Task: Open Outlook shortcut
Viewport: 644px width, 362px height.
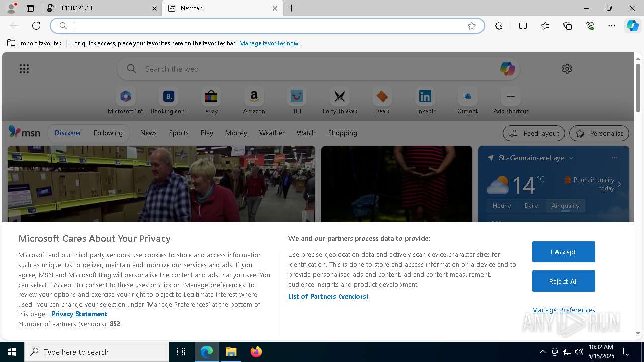Action: pyautogui.click(x=468, y=101)
